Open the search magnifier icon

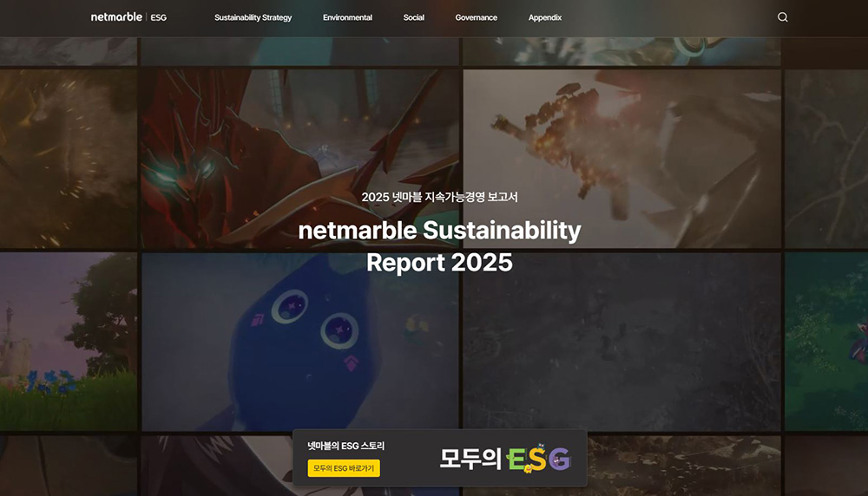point(782,17)
